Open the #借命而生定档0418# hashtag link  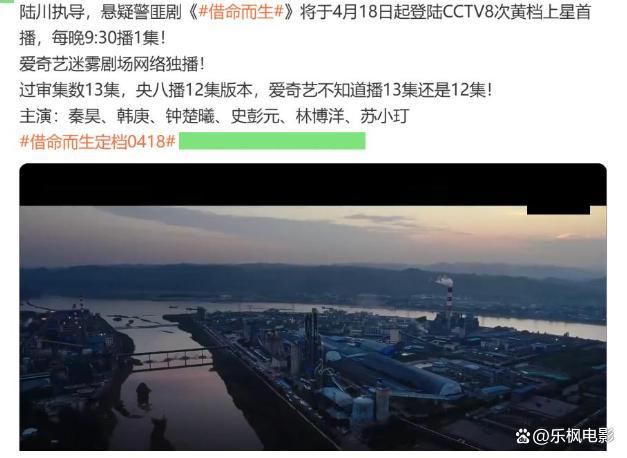click(98, 142)
